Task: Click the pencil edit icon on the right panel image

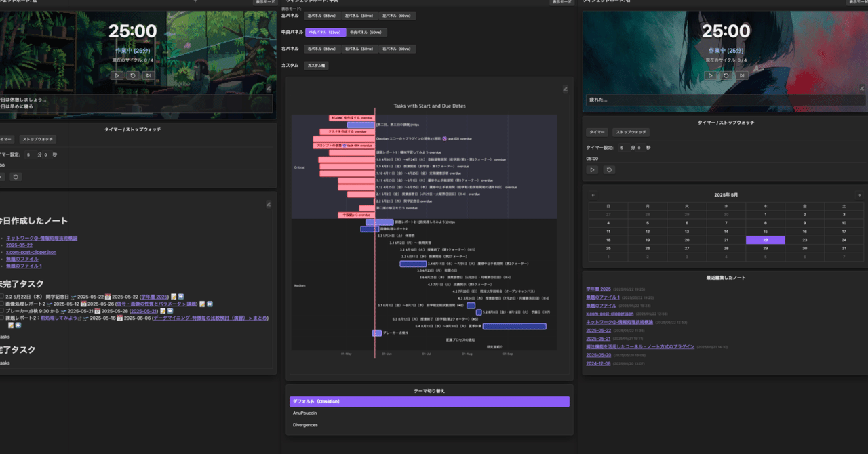Action: (863, 88)
